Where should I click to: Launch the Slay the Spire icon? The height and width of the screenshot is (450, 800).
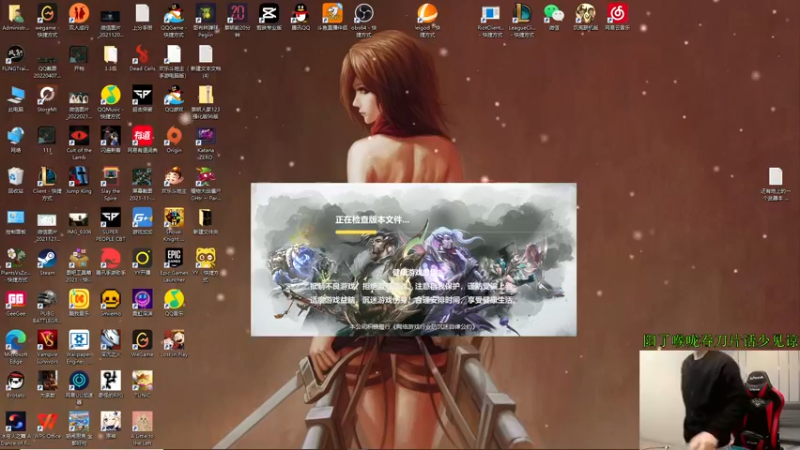110,177
